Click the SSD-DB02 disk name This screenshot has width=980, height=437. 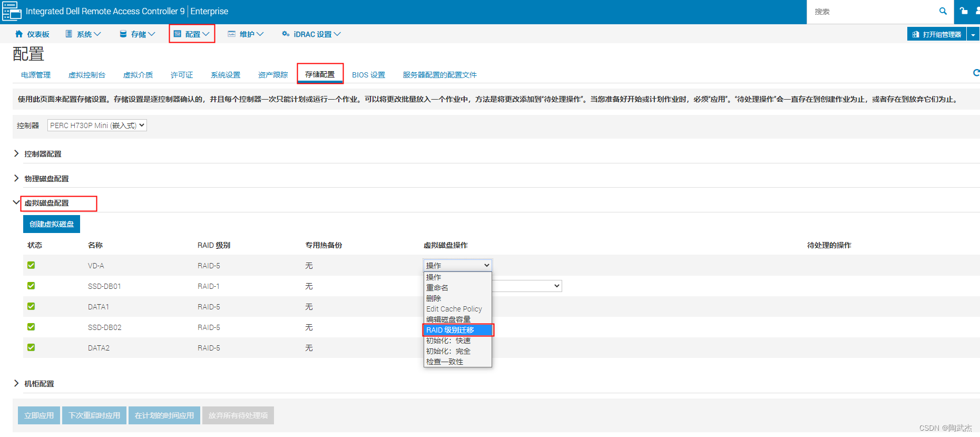point(104,327)
